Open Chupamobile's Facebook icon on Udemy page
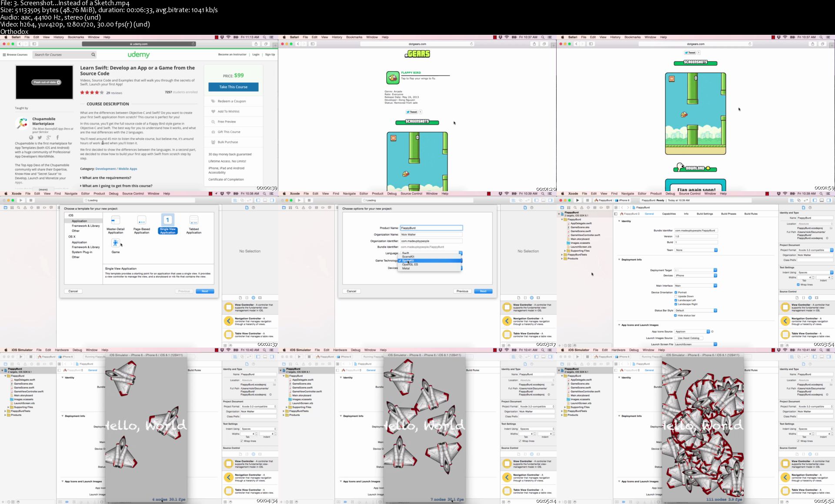The width and height of the screenshot is (835, 504). tap(57, 137)
